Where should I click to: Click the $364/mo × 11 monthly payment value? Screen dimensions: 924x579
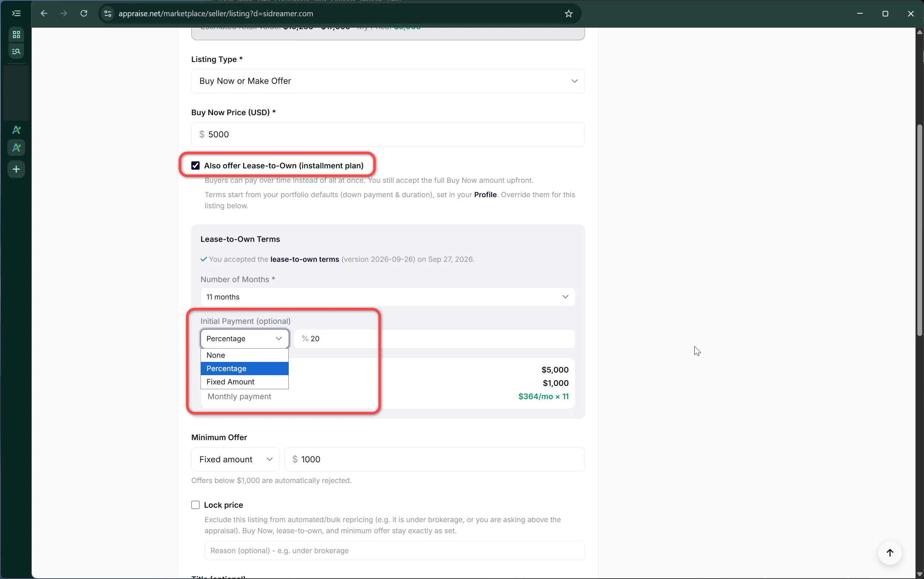tap(543, 396)
